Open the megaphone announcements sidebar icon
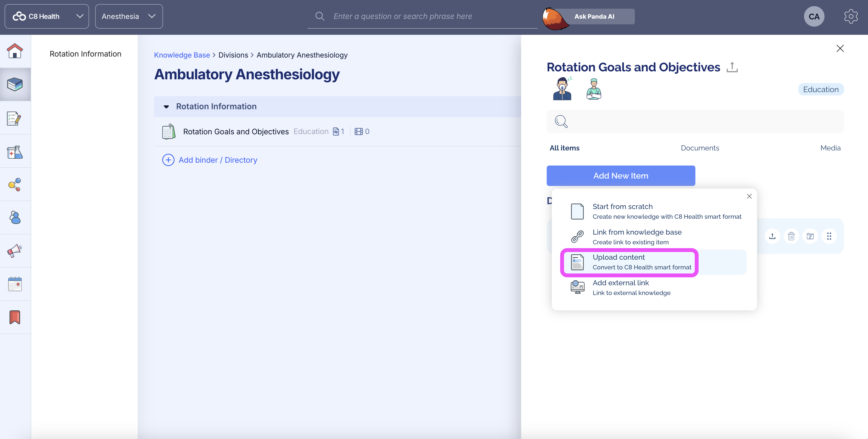The height and width of the screenshot is (439, 868). pyautogui.click(x=15, y=251)
